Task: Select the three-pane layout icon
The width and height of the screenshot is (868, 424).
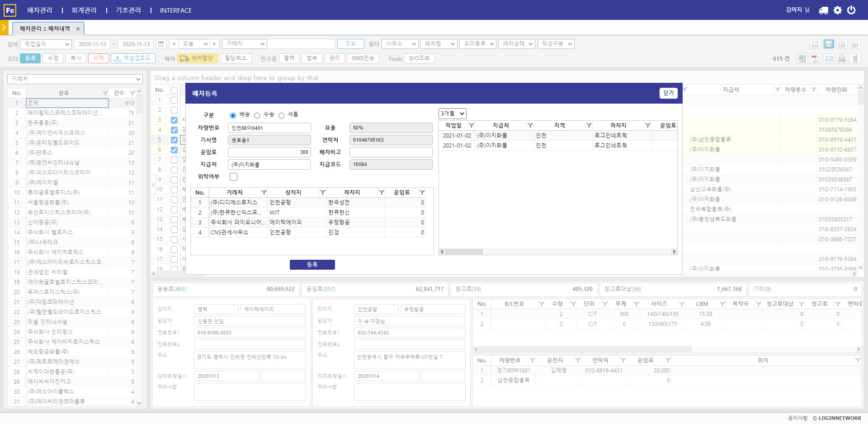Action: point(829,44)
